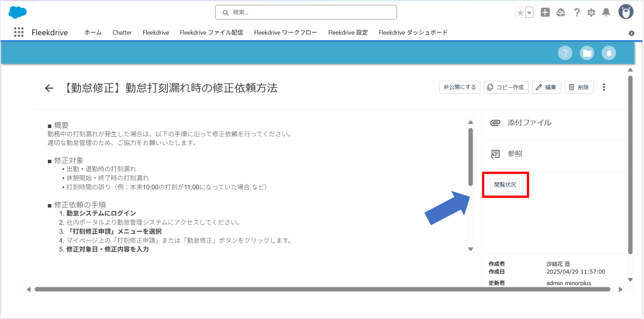
Task: Open the Setup gear icon
Action: [591, 12]
